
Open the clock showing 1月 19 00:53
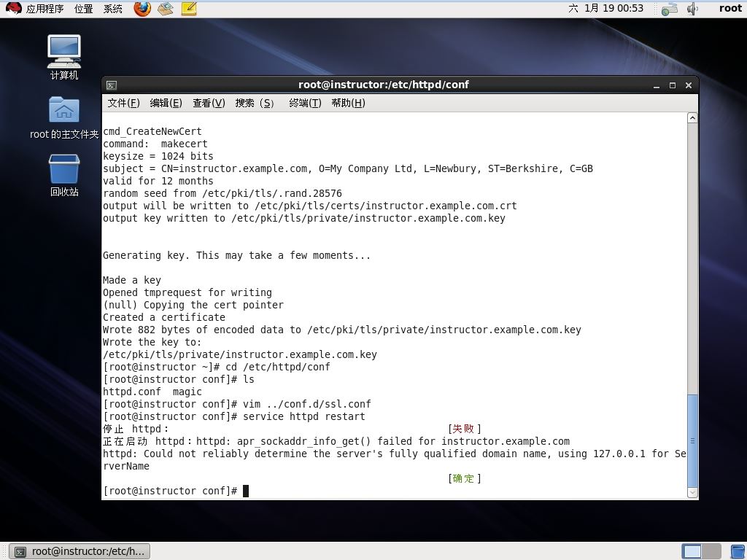[606, 8]
